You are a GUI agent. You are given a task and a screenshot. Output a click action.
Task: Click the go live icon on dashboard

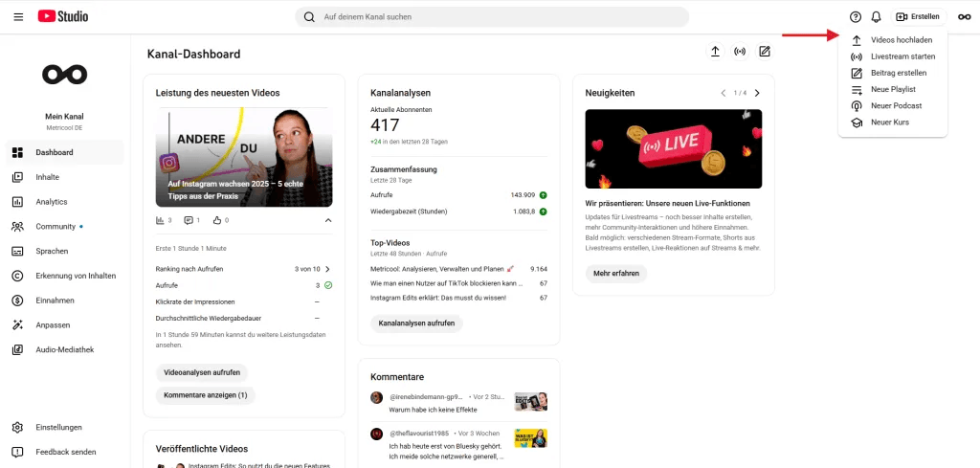(740, 52)
